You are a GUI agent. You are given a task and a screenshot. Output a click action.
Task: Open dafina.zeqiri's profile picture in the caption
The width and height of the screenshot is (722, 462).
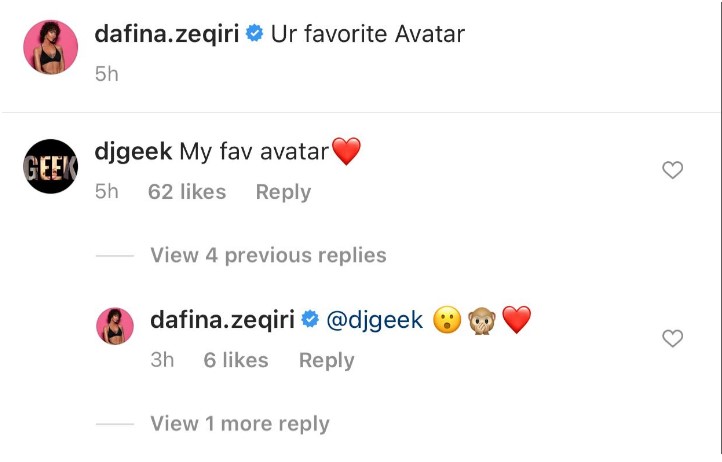(x=51, y=46)
